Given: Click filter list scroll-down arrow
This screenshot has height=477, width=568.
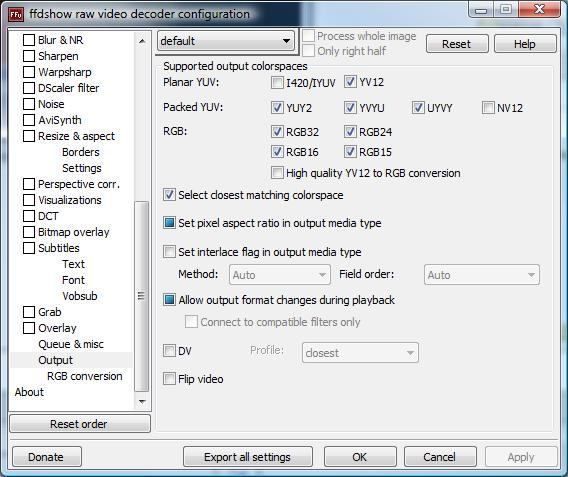Looking at the screenshot, I should pos(142,401).
